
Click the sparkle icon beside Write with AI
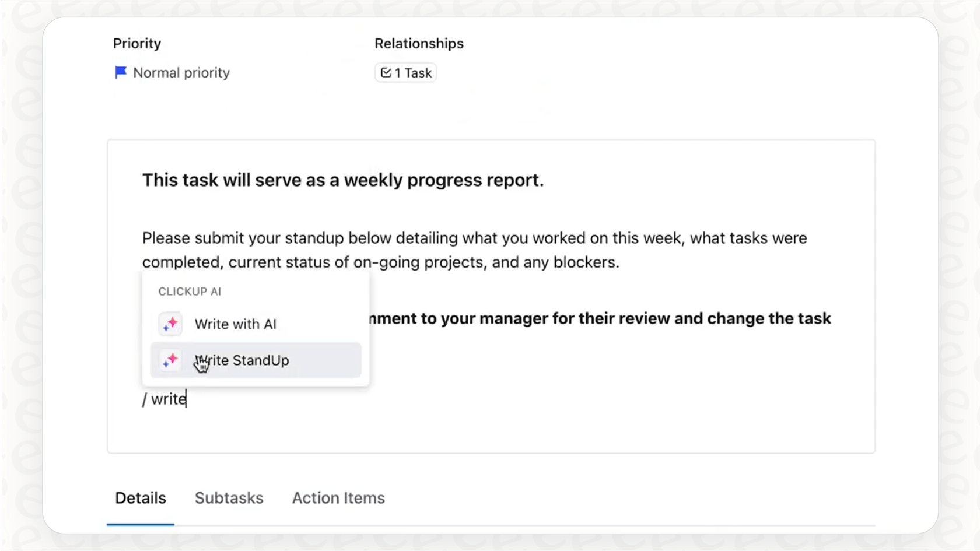click(170, 324)
